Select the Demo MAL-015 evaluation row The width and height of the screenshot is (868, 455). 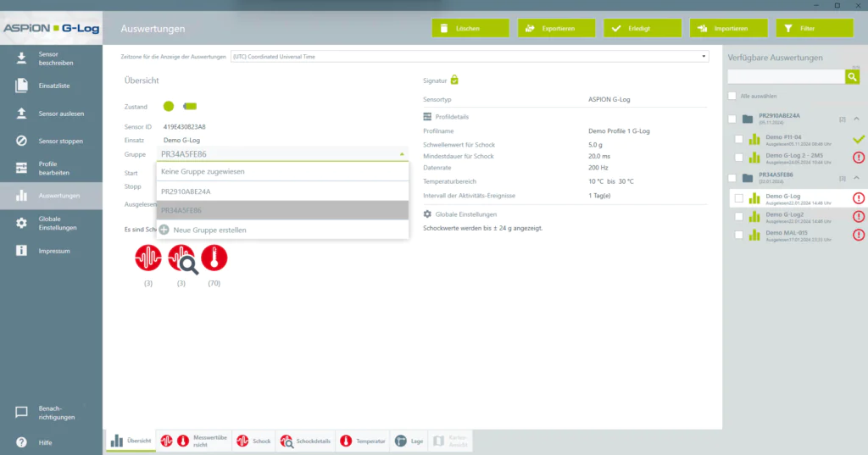(798, 235)
